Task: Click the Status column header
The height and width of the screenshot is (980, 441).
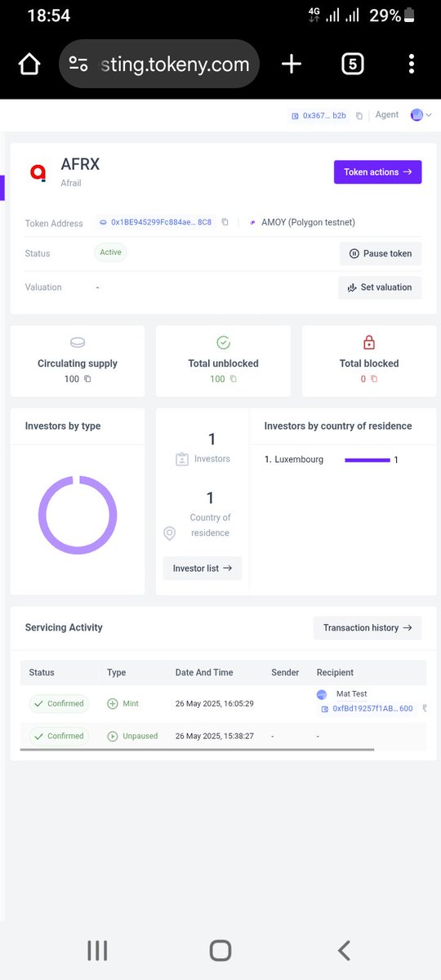Action: (x=42, y=673)
